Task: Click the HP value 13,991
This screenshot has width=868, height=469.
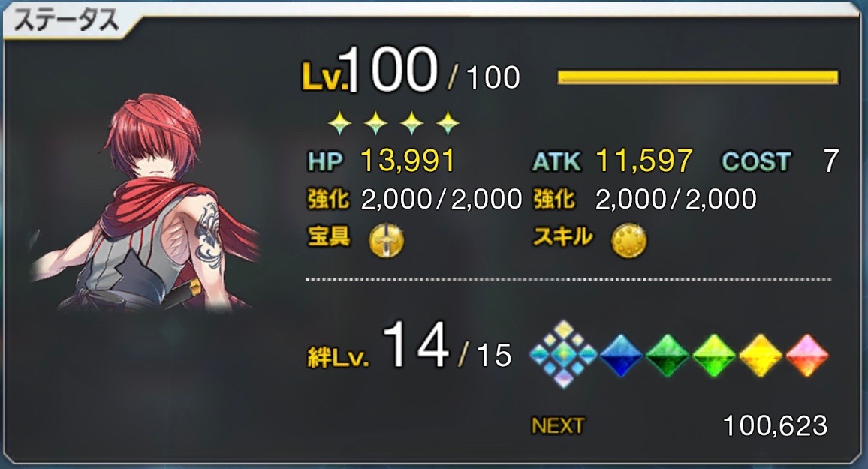Action: tap(407, 161)
